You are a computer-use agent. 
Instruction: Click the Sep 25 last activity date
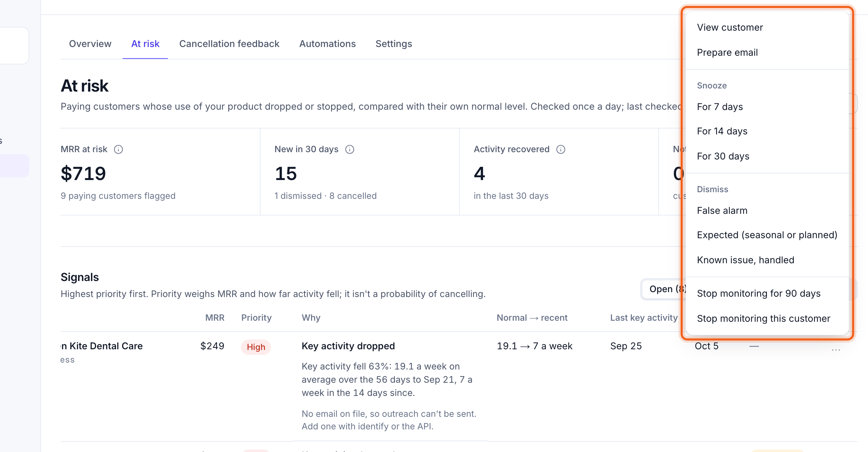(x=626, y=346)
